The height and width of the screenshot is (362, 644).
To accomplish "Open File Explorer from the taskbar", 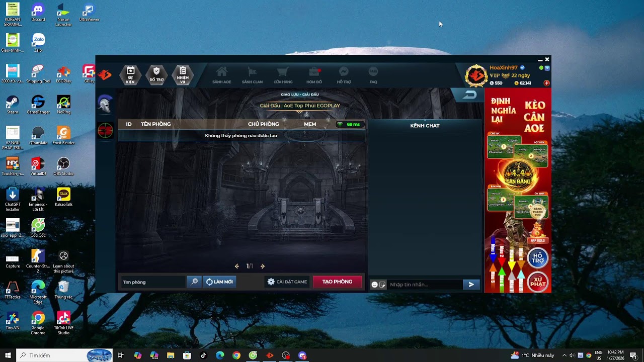I will [x=171, y=355].
